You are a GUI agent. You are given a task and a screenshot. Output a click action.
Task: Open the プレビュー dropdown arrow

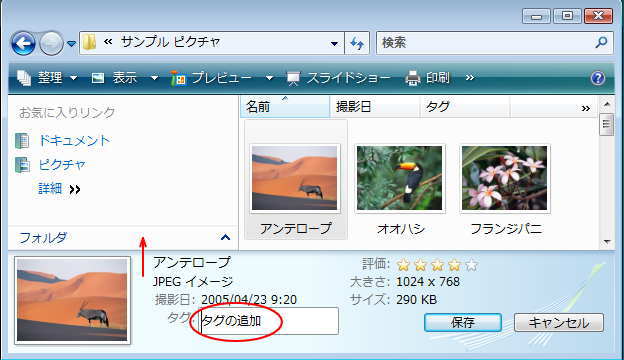[x=269, y=78]
